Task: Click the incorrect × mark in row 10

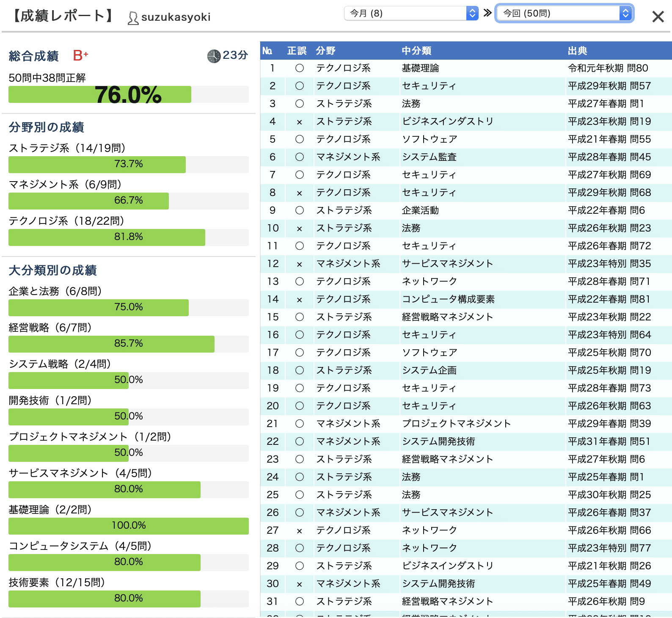Action: point(300,229)
